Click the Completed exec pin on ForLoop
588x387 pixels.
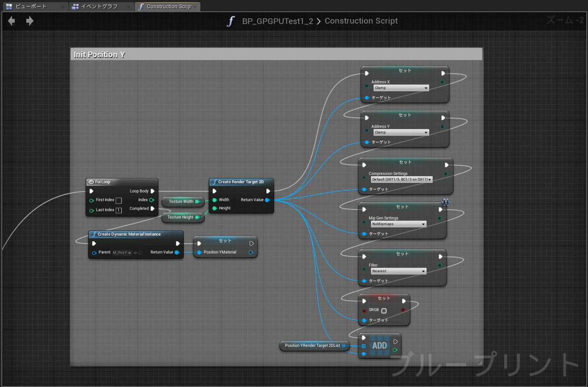tap(152, 209)
